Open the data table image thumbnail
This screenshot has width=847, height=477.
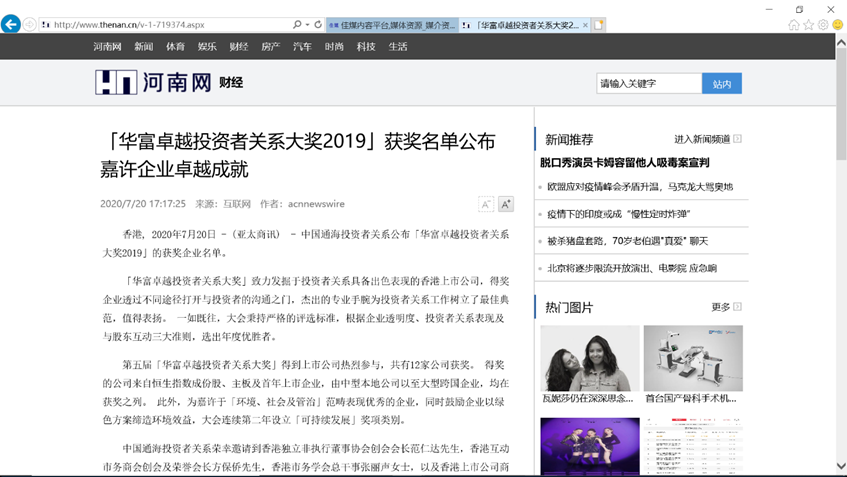click(693, 446)
